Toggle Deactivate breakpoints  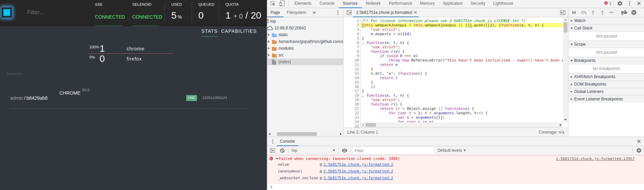(624, 12)
